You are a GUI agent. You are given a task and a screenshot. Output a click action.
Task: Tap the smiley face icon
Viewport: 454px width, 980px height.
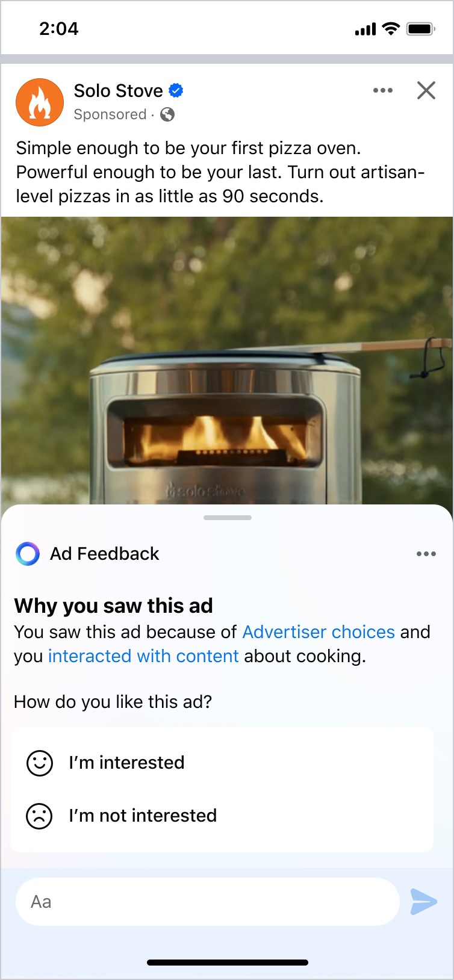click(x=40, y=763)
